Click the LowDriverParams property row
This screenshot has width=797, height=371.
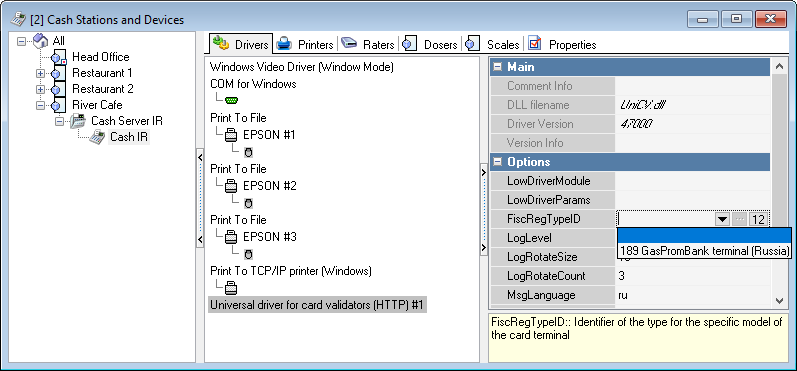pyautogui.click(x=630, y=200)
